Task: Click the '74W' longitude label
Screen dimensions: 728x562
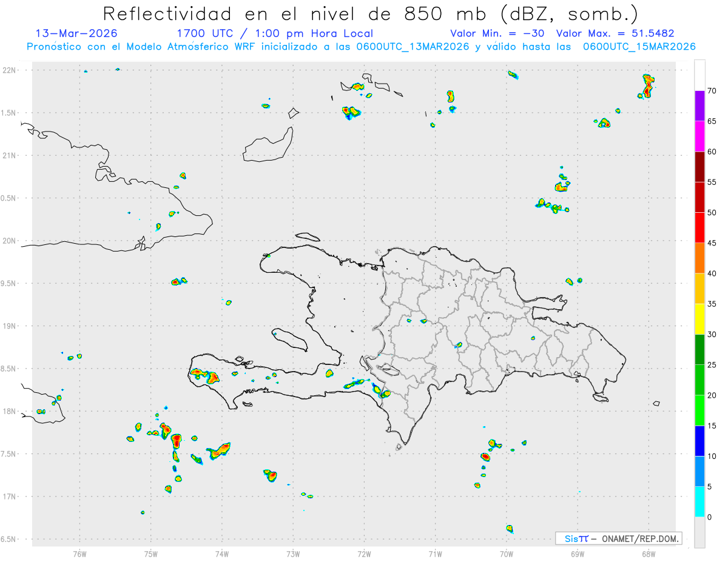Action: click(221, 554)
